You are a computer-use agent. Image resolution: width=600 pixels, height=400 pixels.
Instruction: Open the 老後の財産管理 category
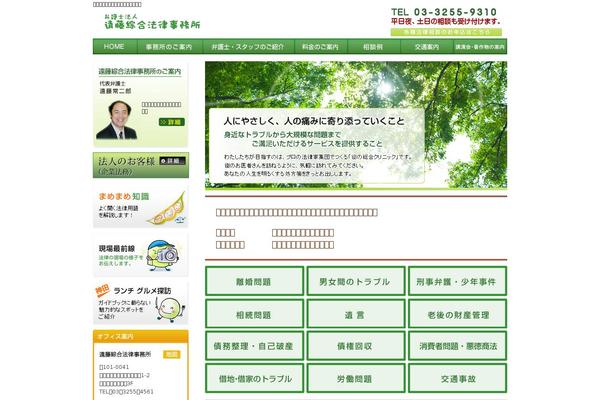tap(457, 314)
